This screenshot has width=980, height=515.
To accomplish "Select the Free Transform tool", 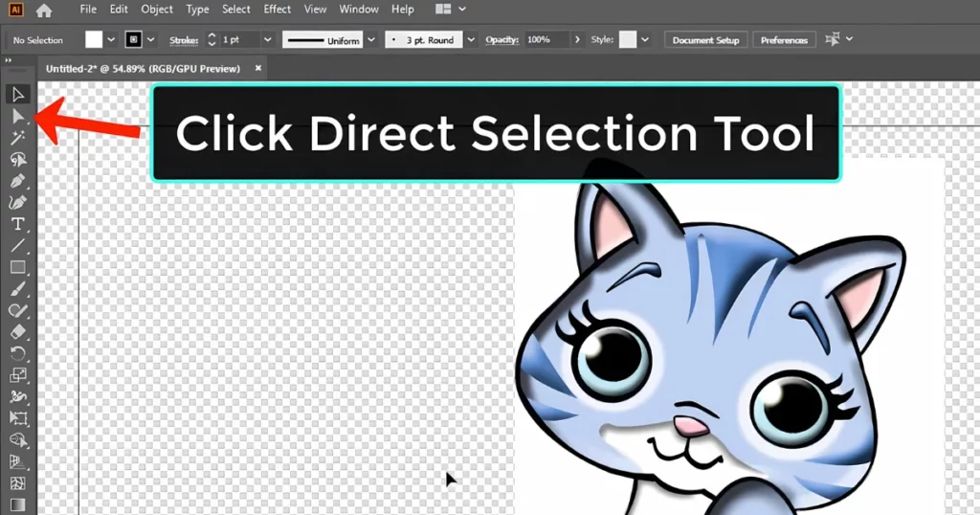I will pyautogui.click(x=17, y=418).
